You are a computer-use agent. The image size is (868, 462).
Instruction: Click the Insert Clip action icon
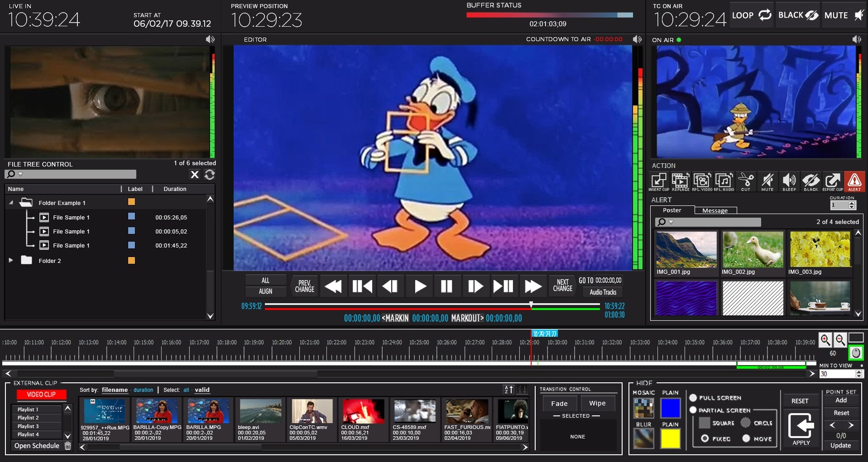point(658,181)
